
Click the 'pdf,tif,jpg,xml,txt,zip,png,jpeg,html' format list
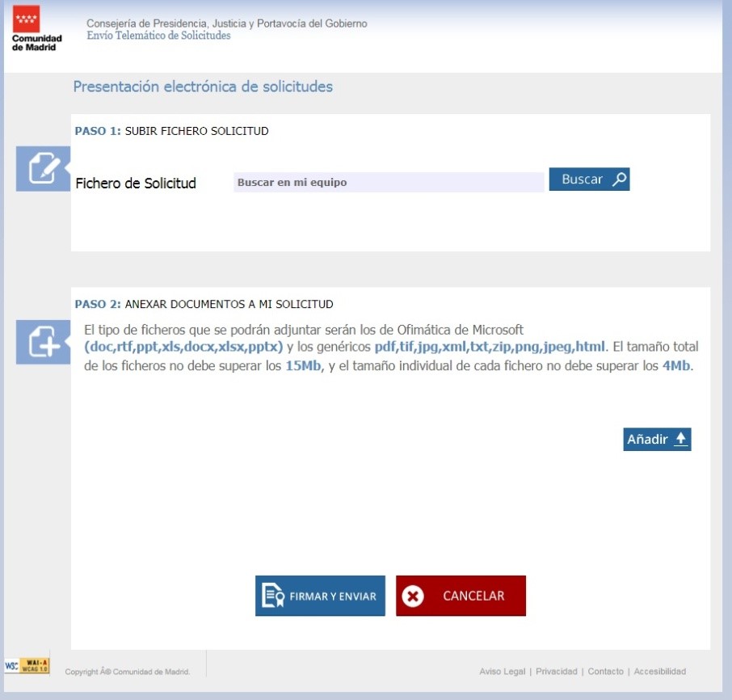[x=490, y=347]
